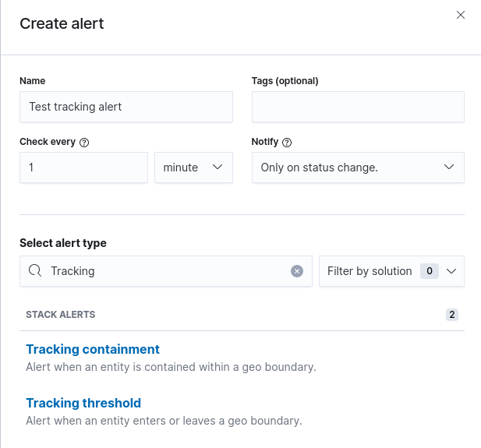
Task: Select Tracking containment alert type
Action: 93,349
